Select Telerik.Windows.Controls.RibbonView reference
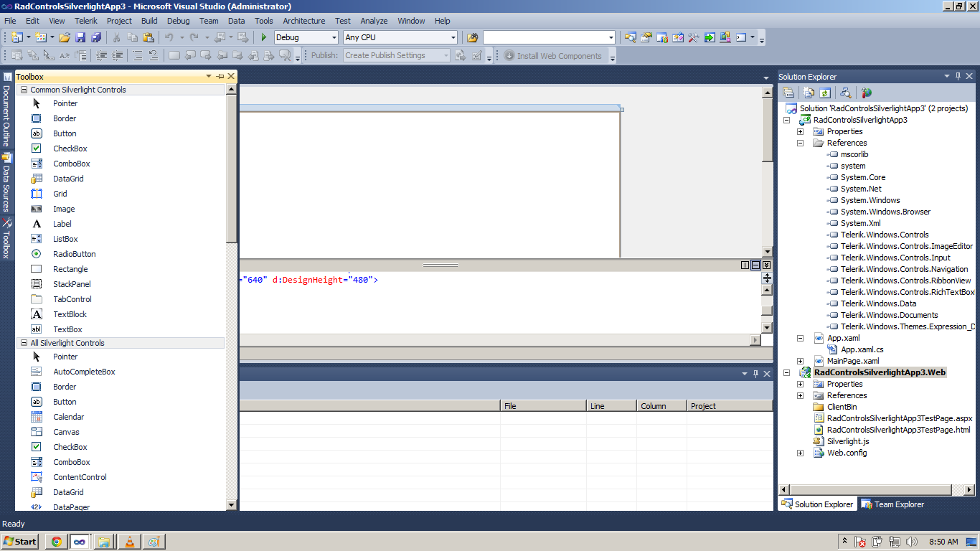The width and height of the screenshot is (980, 551). coord(905,281)
